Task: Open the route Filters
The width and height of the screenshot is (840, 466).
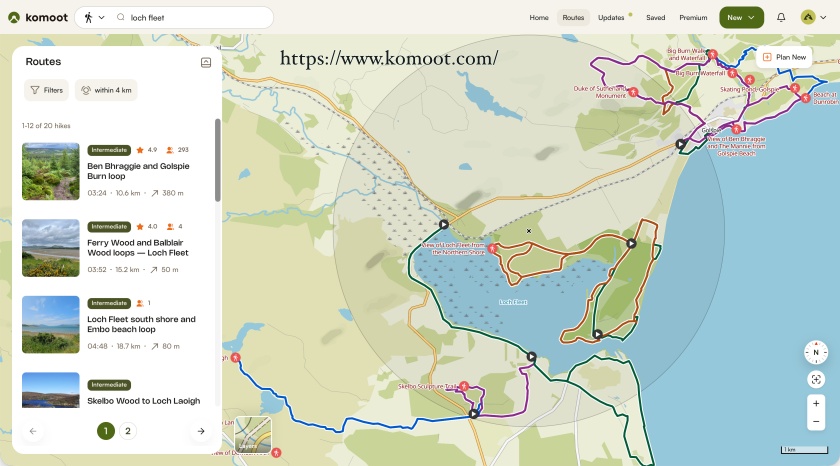Action: coord(46,90)
